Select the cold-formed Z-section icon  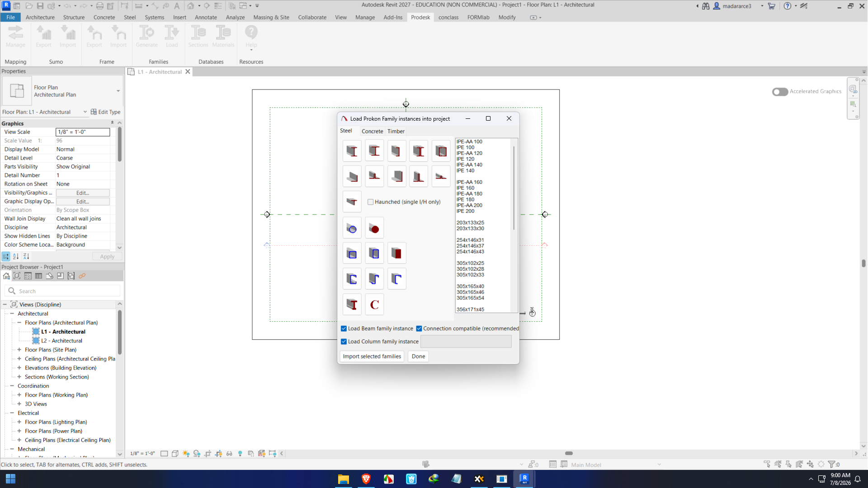[x=374, y=279]
